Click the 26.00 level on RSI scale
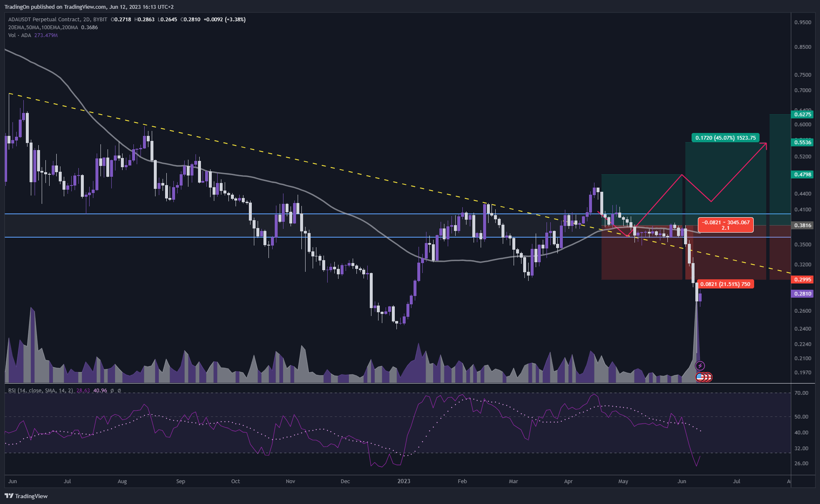 (801, 463)
